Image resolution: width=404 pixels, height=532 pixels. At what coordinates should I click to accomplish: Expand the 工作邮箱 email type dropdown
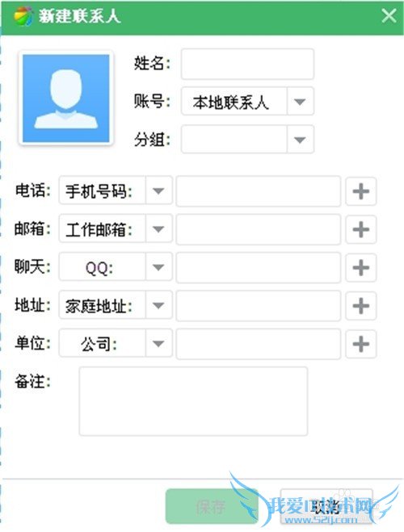coord(116,228)
